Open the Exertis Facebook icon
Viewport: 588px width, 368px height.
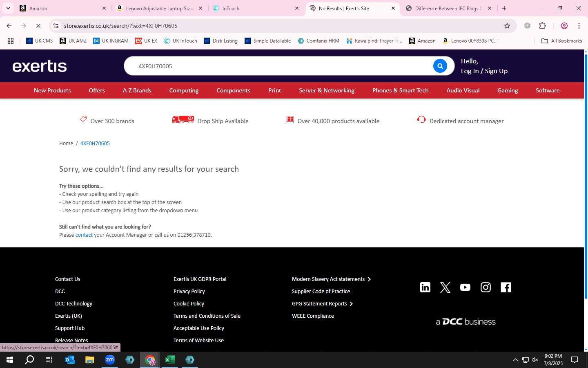[x=506, y=287]
